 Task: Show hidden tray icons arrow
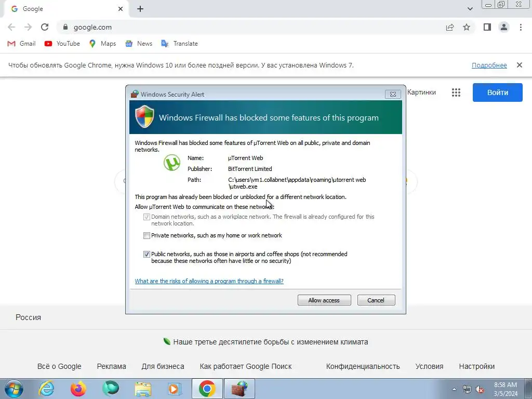[454, 389]
